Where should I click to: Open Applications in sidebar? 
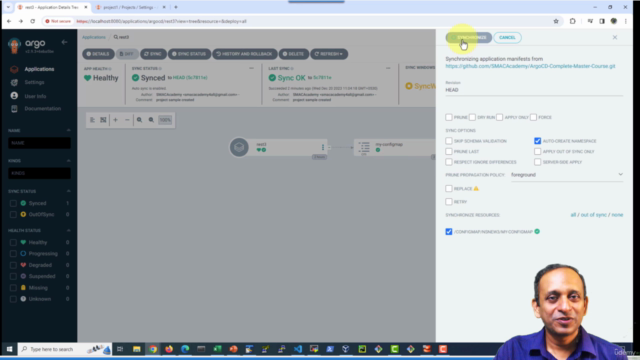click(39, 69)
